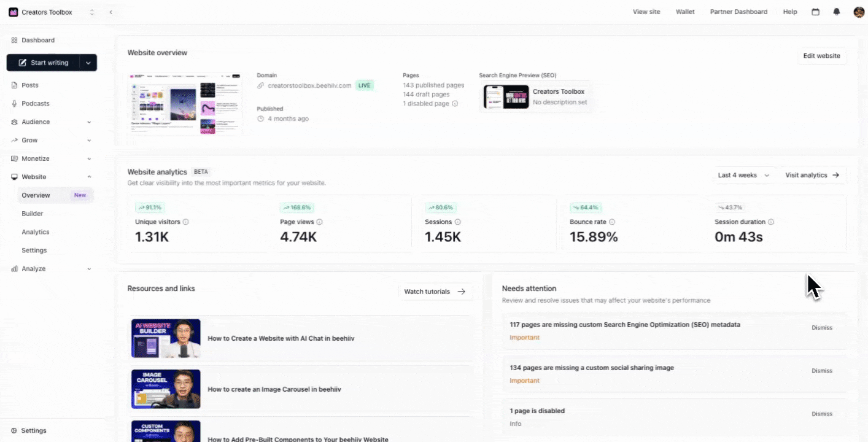Viewport: 868px width, 442px height.
Task: Click the Grow trend arrow icon
Action: (14, 141)
